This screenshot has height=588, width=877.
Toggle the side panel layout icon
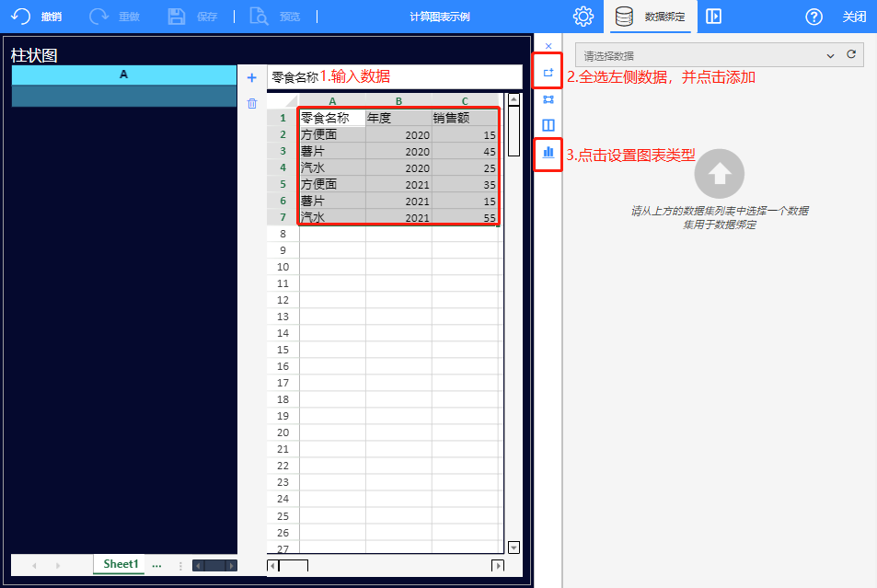(x=713, y=17)
